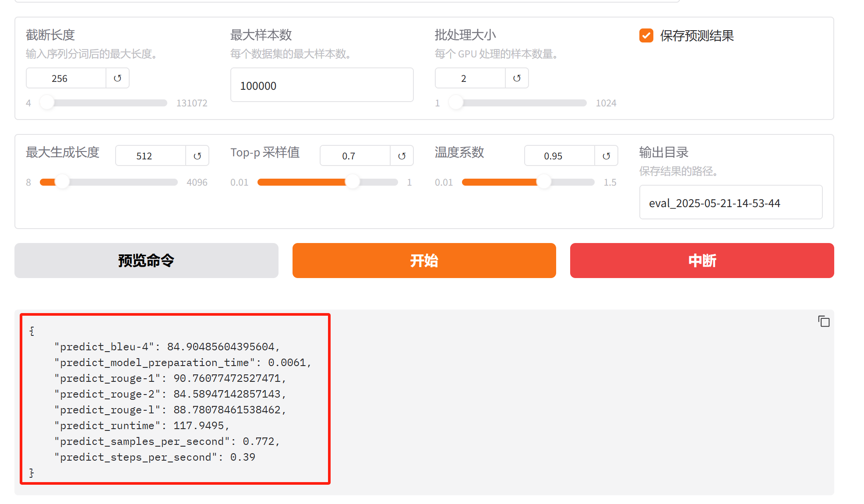Copy the prediction results output
This screenshot has height=504, width=864.
(x=824, y=321)
